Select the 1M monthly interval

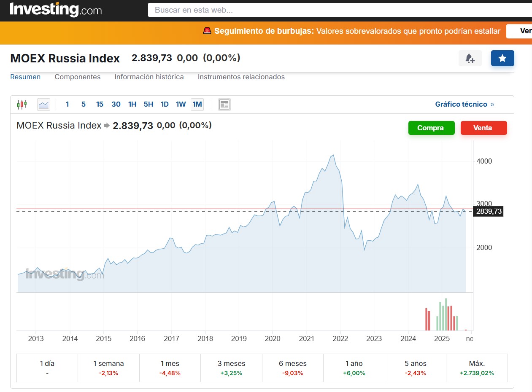coord(197,104)
